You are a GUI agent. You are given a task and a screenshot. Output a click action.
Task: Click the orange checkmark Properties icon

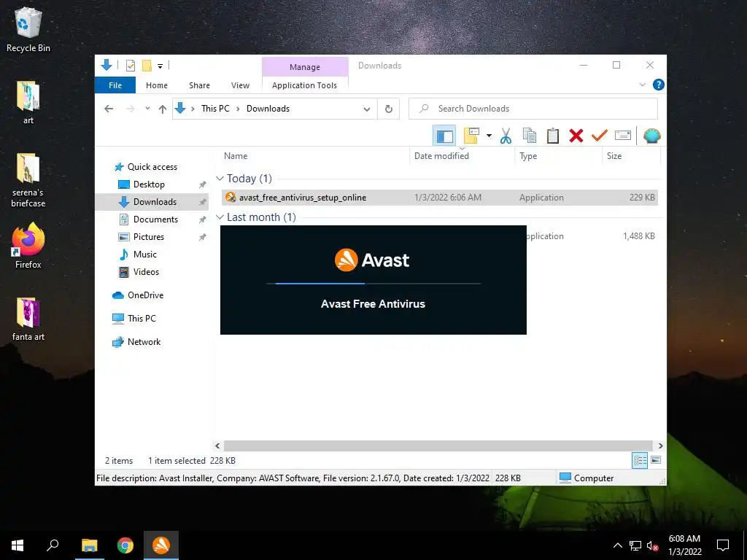tap(600, 136)
